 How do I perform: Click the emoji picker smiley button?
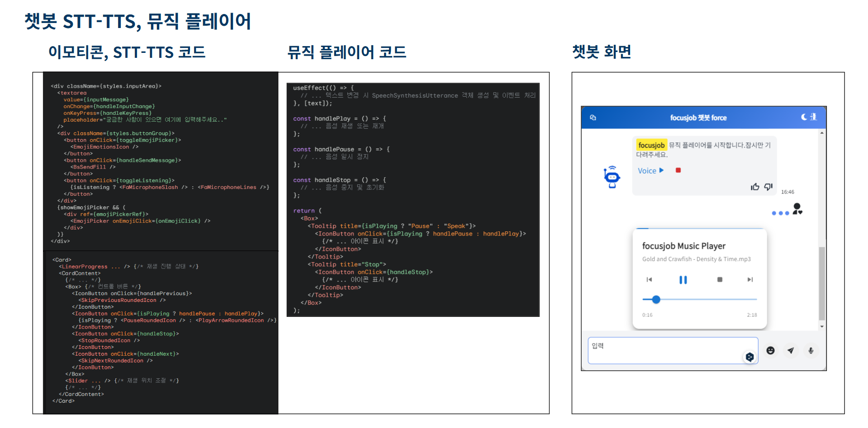[770, 350]
